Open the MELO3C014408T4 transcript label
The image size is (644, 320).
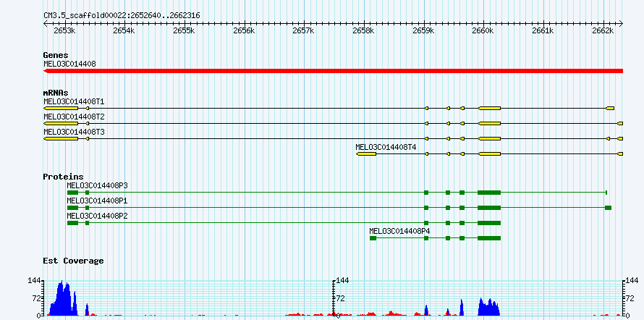386,147
